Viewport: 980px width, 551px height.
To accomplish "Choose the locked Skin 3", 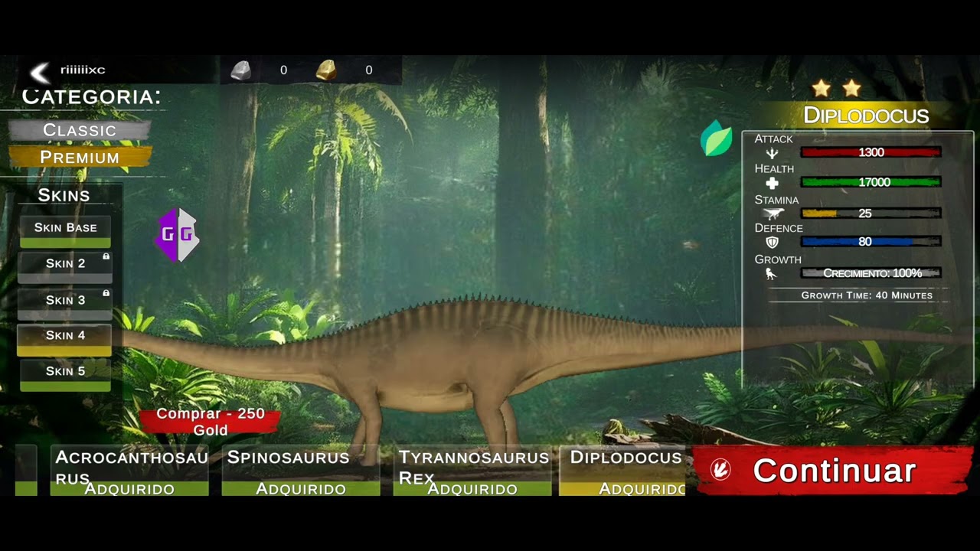I will click(65, 303).
